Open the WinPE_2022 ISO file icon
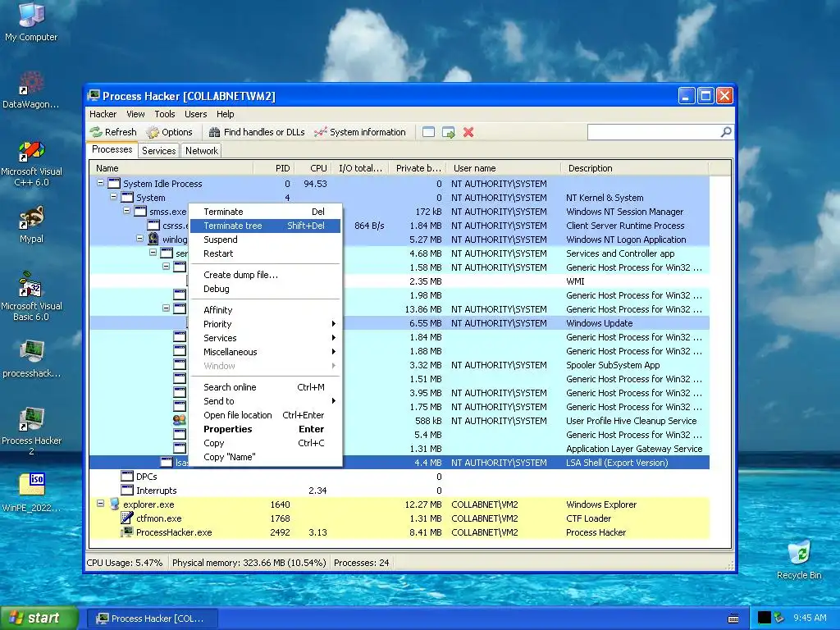The height and width of the screenshot is (630, 840). pos(31,493)
